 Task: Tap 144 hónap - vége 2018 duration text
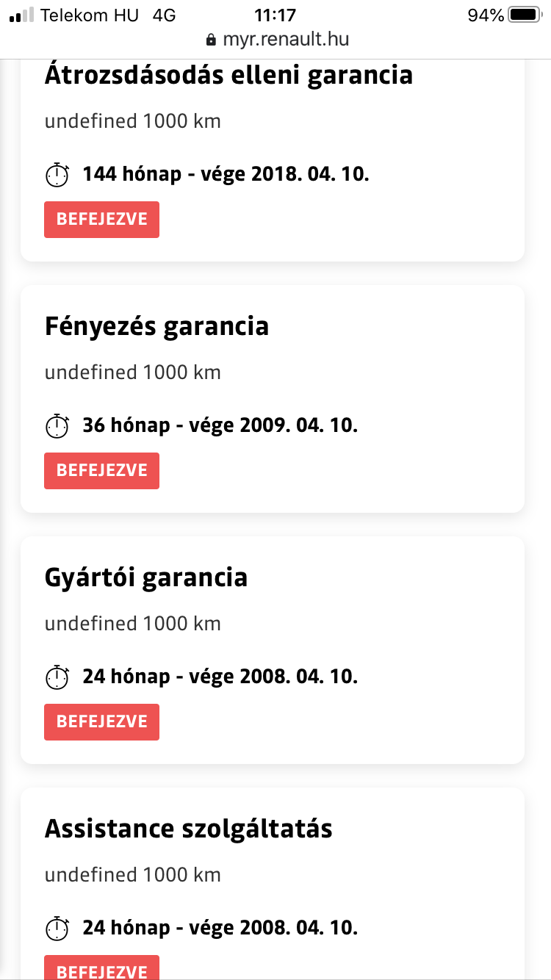(226, 175)
